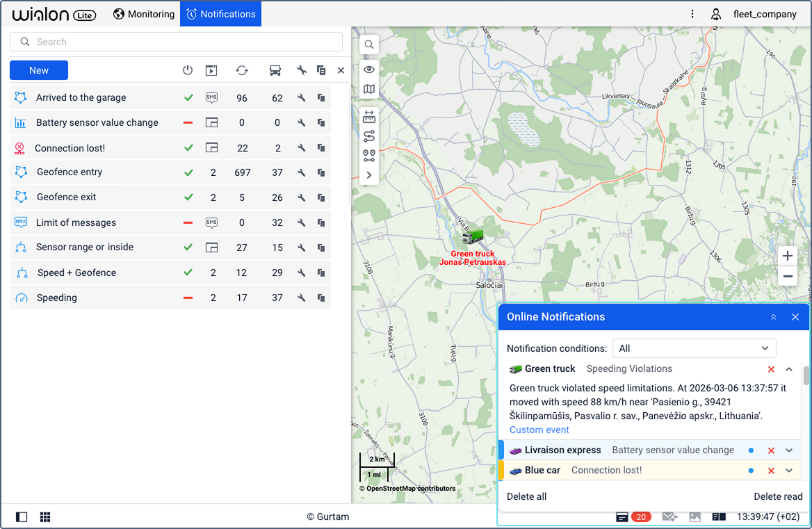Screen dimensions: 812x529
Task: Zoom in on the map
Action: [x=787, y=256]
